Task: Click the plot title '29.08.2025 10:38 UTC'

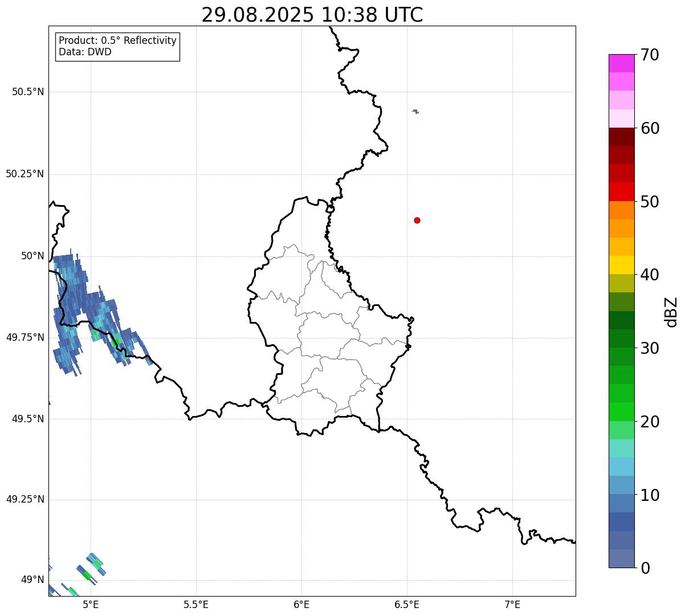Action: tap(312, 14)
